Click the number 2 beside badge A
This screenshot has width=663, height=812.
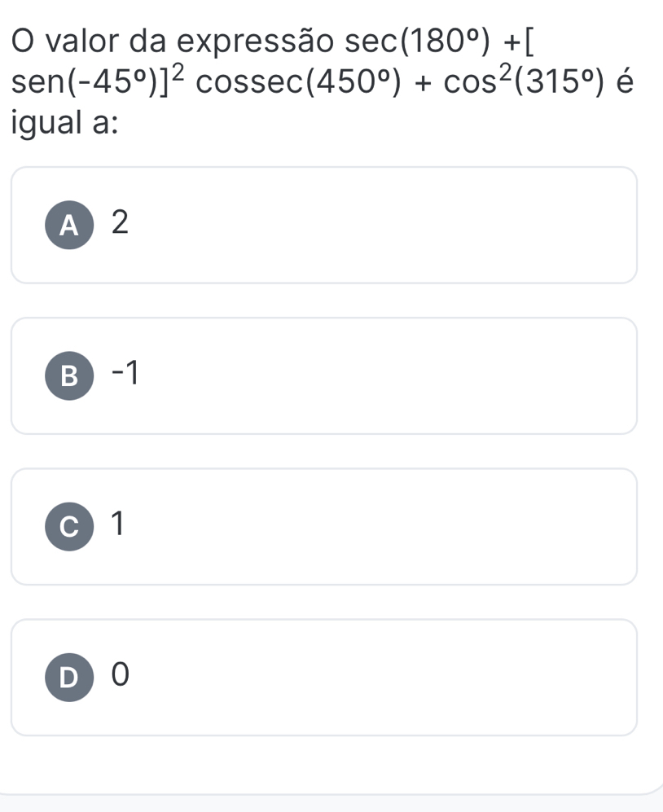pos(121,222)
